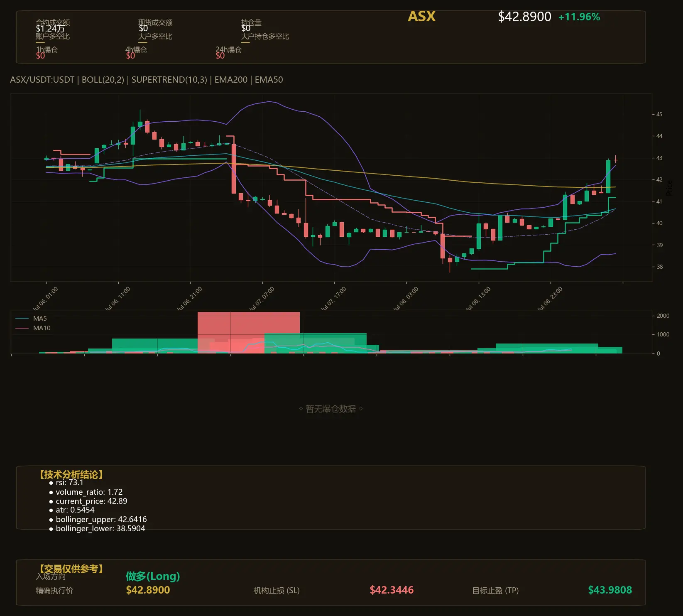Click the 目标止盈 (TP) label
The height and width of the screenshot is (616, 683).
coord(495,590)
